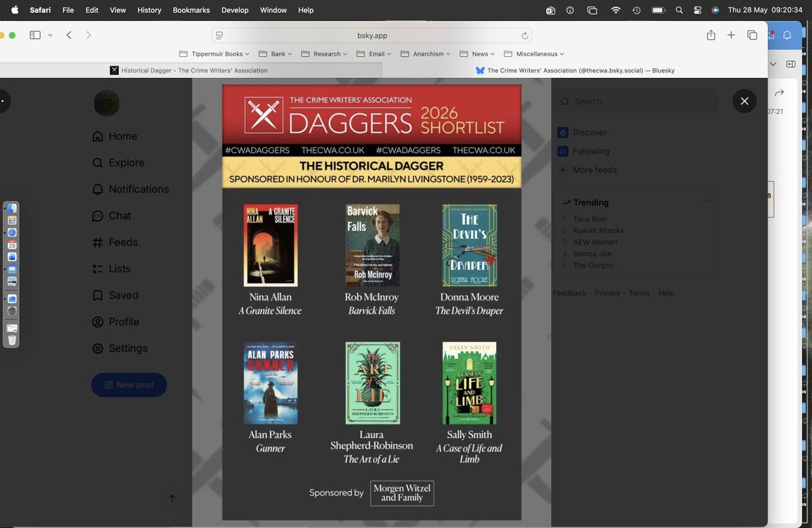
Task: Expand the sidebar tab group dropdown chevron
Action: (x=50, y=35)
